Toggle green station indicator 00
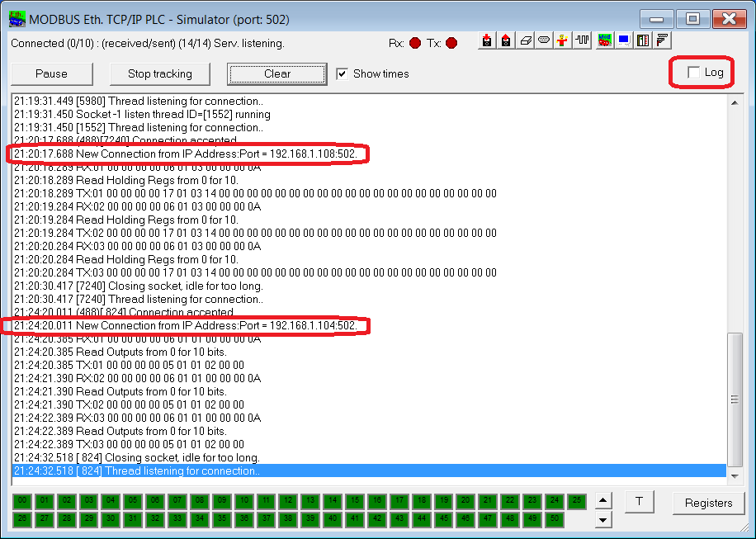 pos(22,501)
